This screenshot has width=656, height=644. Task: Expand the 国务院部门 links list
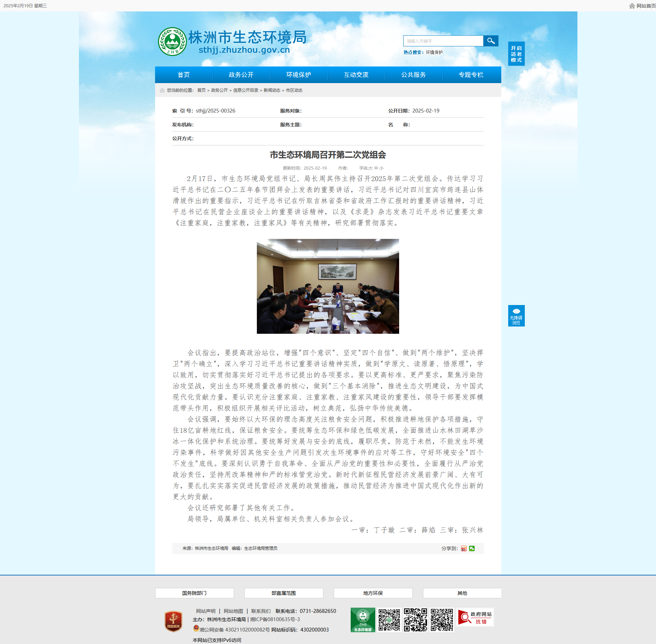click(194, 593)
